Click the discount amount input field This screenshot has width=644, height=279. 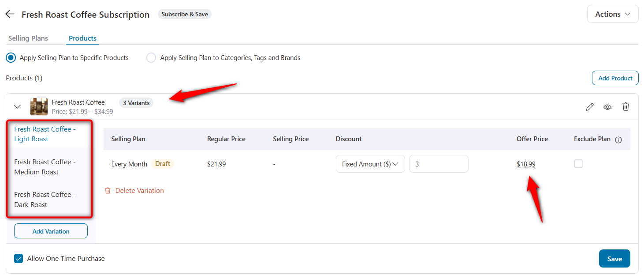tap(439, 164)
